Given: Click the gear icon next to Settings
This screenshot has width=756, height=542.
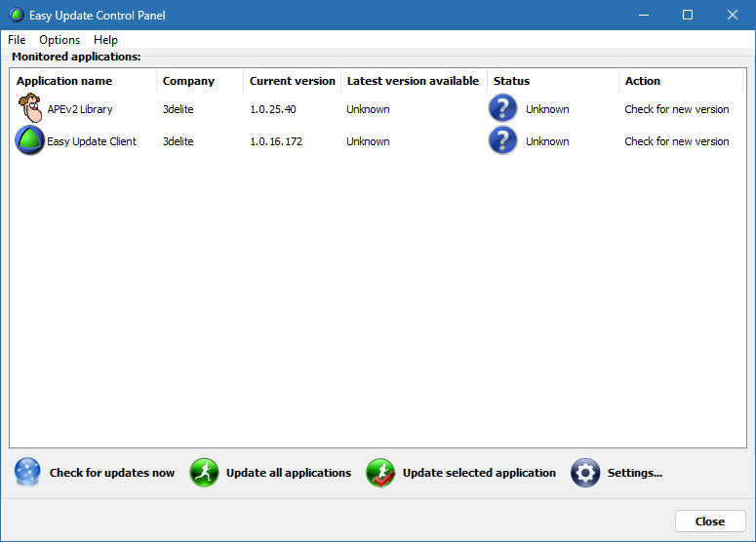Looking at the screenshot, I should (x=585, y=472).
